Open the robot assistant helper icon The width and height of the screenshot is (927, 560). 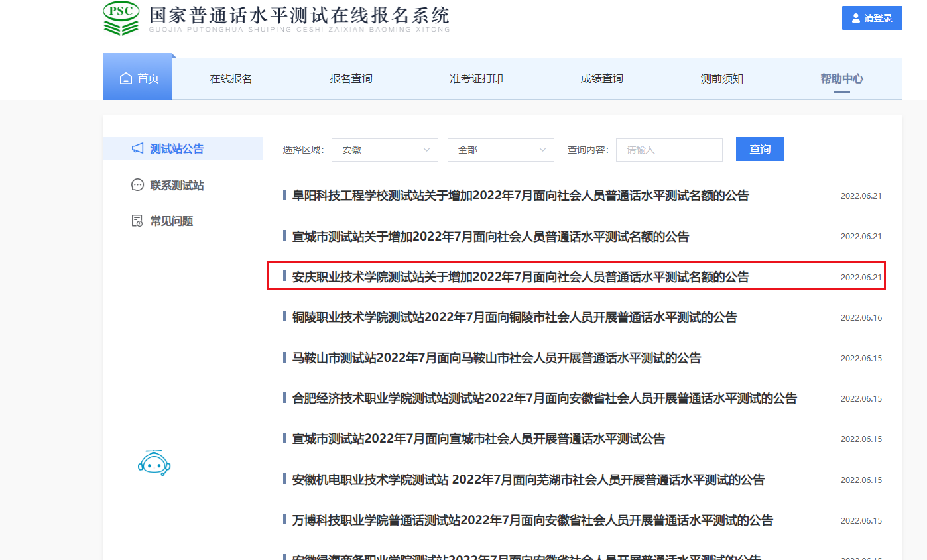click(154, 462)
